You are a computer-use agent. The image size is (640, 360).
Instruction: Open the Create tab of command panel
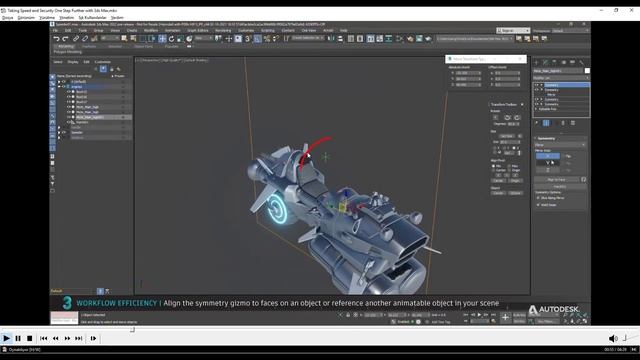pos(536,62)
